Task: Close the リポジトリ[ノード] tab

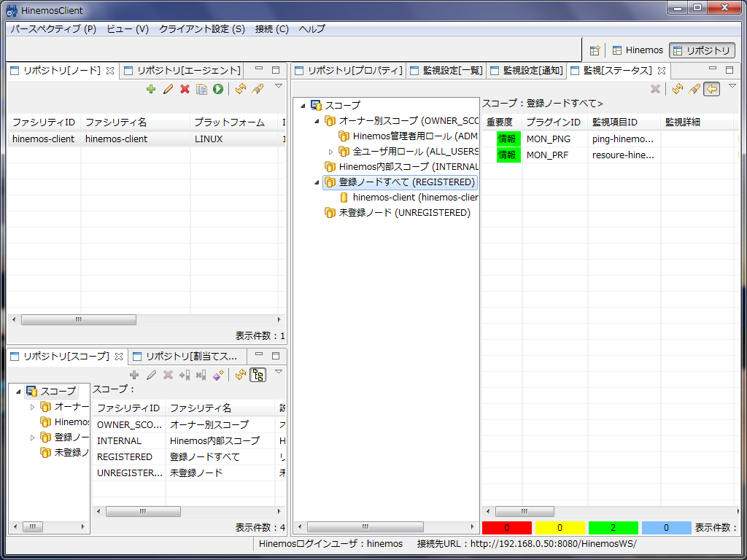Action: pos(110,71)
